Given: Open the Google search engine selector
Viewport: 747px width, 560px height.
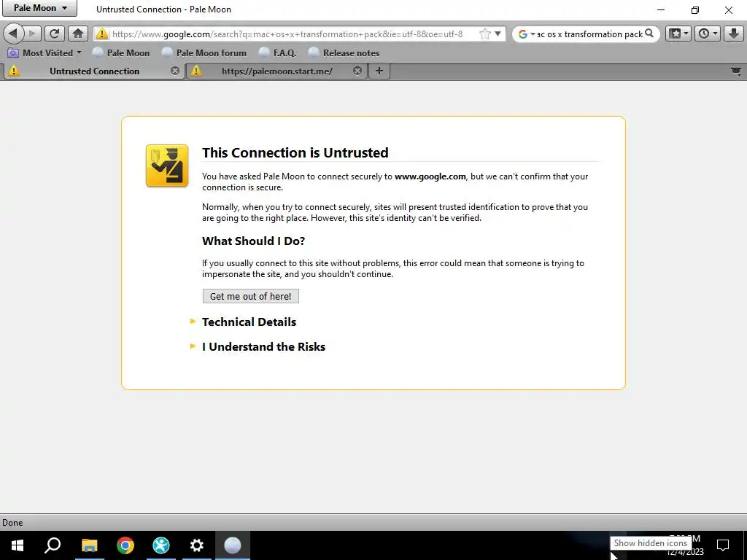Looking at the screenshot, I should click(526, 34).
